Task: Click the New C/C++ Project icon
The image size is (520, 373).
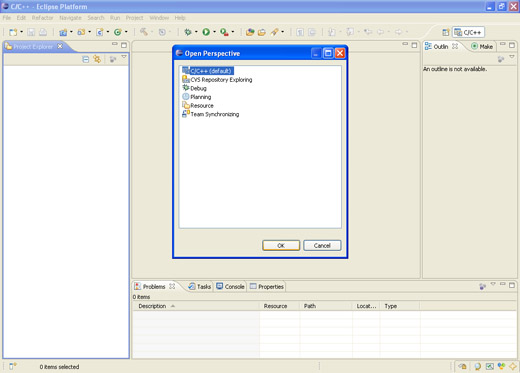Action: (63, 32)
